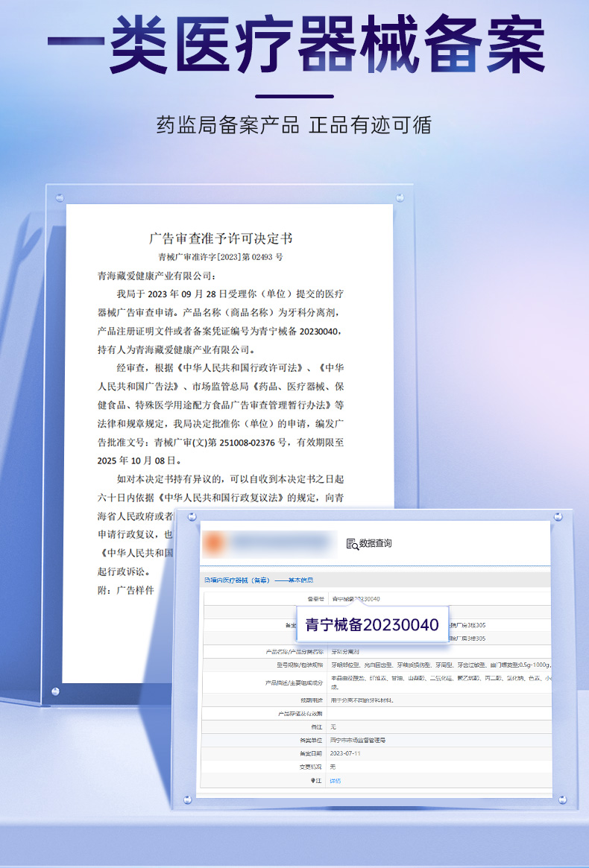Click the 数据查询 magnifier icon
589x868 pixels.
[x=353, y=544]
